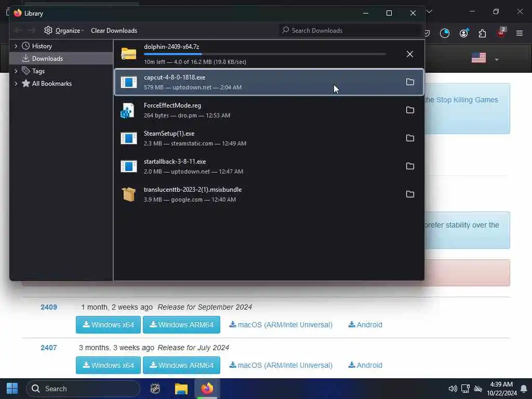This screenshot has width=532, height=399.
Task: Click Firefox icon in taskbar
Action: [x=207, y=389]
